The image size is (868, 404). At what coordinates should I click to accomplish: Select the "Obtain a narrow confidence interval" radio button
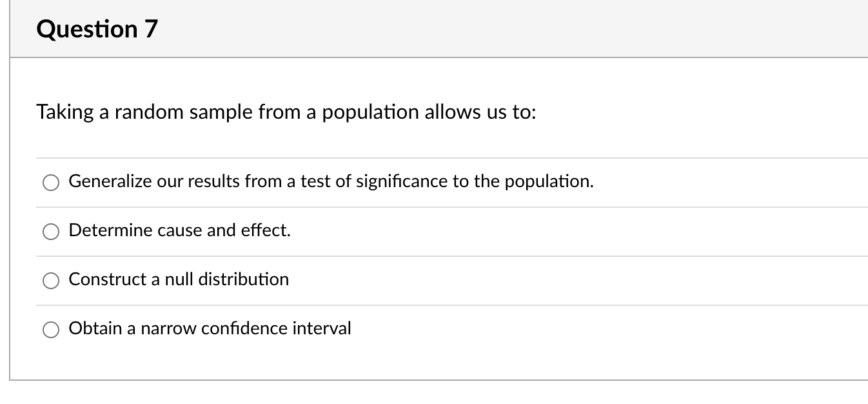point(51,329)
